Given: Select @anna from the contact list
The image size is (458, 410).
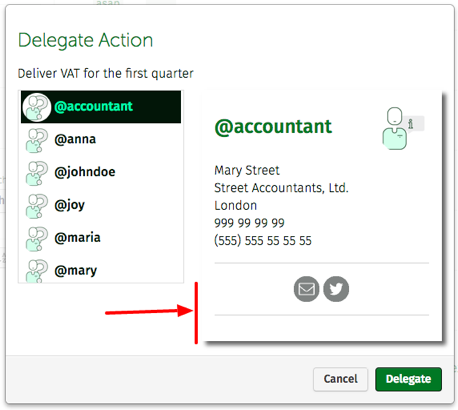Looking at the screenshot, I should click(101, 139).
